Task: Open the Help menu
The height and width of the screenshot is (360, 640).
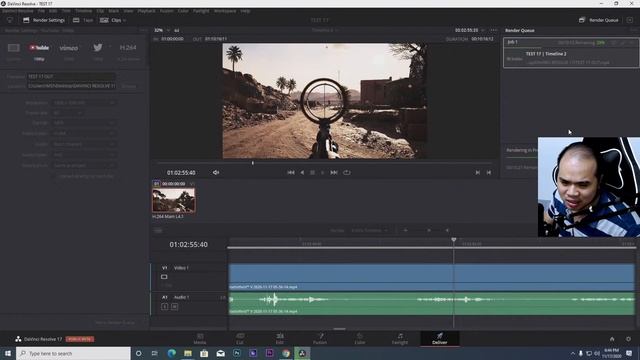Action: (245, 11)
